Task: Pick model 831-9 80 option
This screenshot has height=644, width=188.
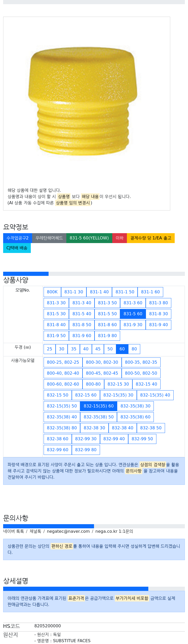Action: 107,336
